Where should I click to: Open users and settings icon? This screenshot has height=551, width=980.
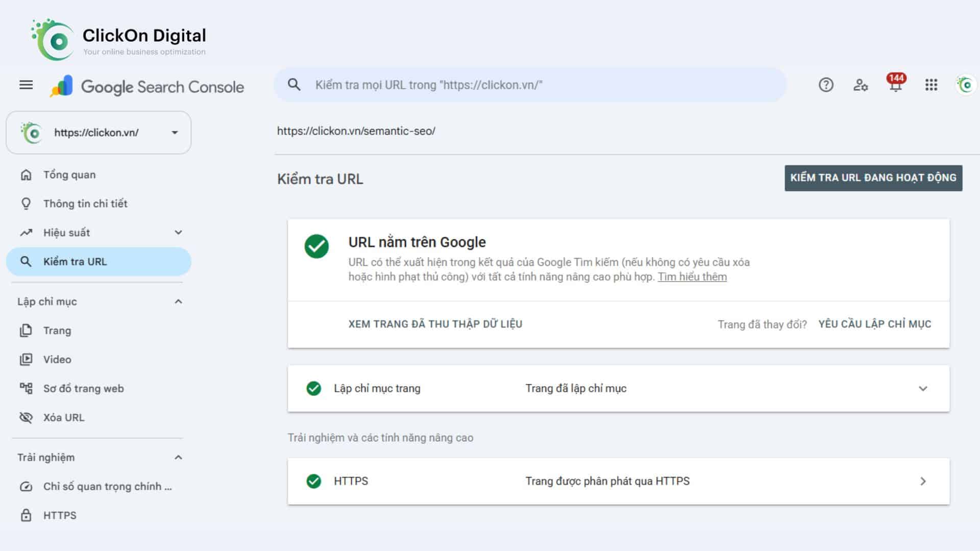click(861, 85)
